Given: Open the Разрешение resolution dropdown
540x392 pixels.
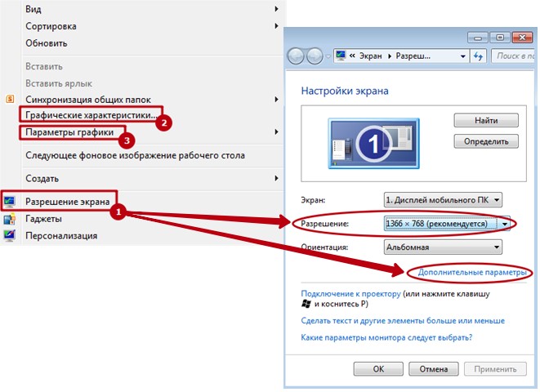Looking at the screenshot, I should click(449, 223).
